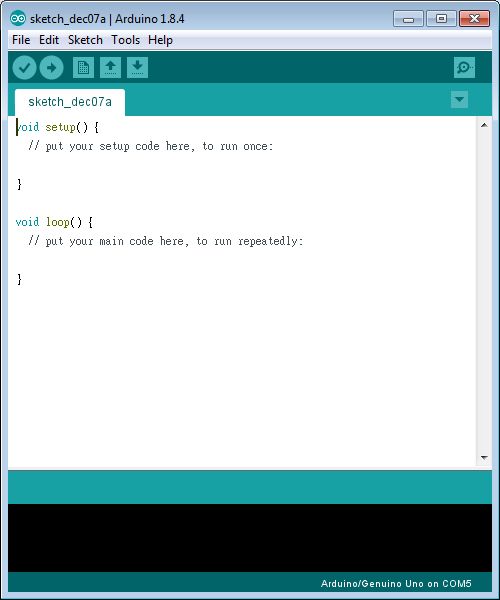Image resolution: width=500 pixels, height=600 pixels.
Task: Open the Serial Monitor magnifier icon
Action: 464,68
